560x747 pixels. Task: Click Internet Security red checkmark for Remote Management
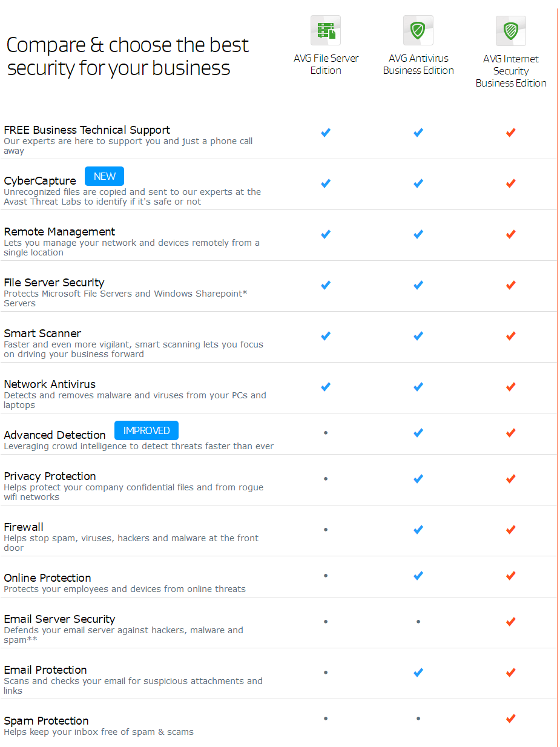(511, 234)
